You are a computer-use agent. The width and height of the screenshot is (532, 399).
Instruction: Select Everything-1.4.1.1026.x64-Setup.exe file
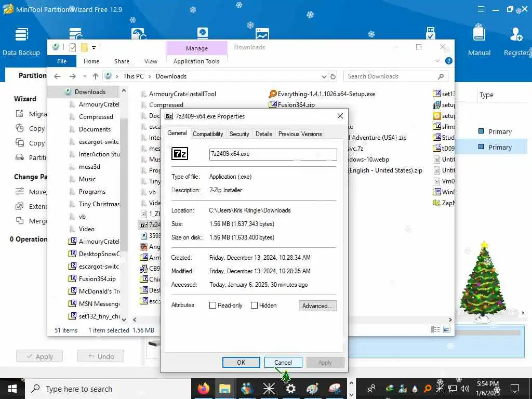[x=322, y=94]
